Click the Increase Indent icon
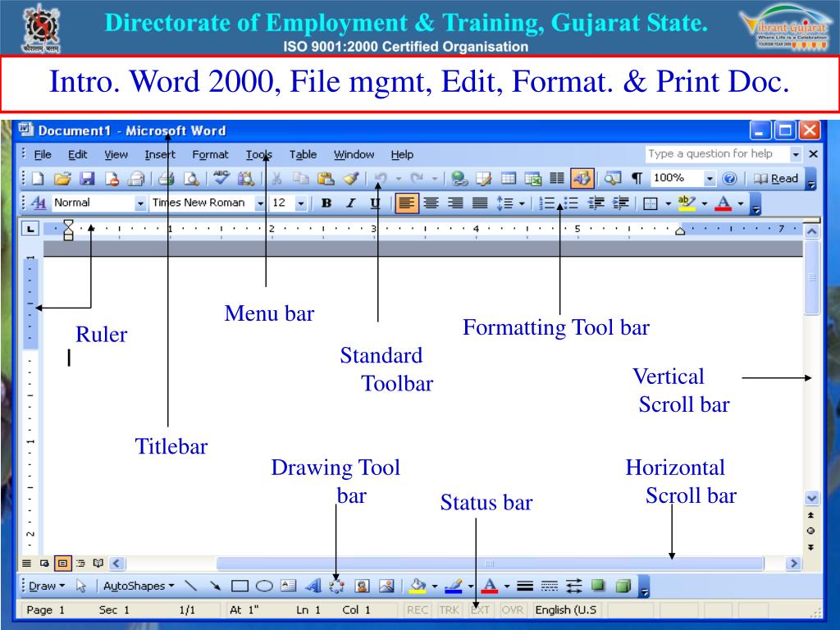 [x=621, y=203]
